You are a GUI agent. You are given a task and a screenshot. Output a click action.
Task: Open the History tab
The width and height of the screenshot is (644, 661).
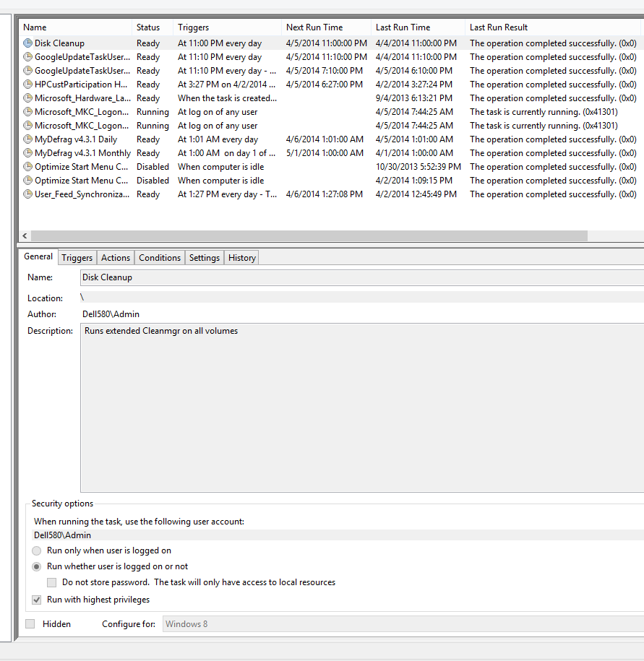click(x=241, y=258)
